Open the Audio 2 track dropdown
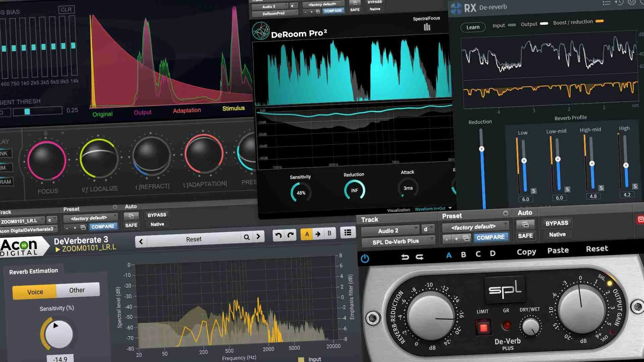 (389, 230)
